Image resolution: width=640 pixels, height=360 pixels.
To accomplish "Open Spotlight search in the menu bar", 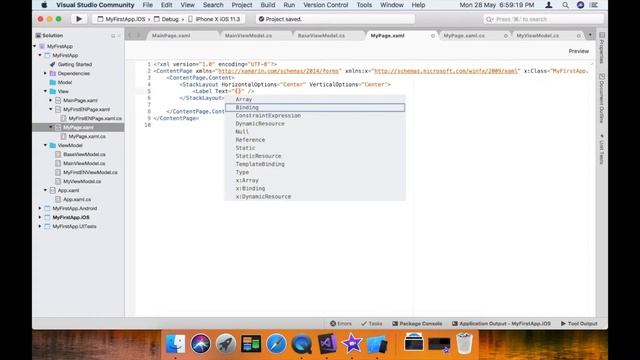I will click(x=565, y=5).
